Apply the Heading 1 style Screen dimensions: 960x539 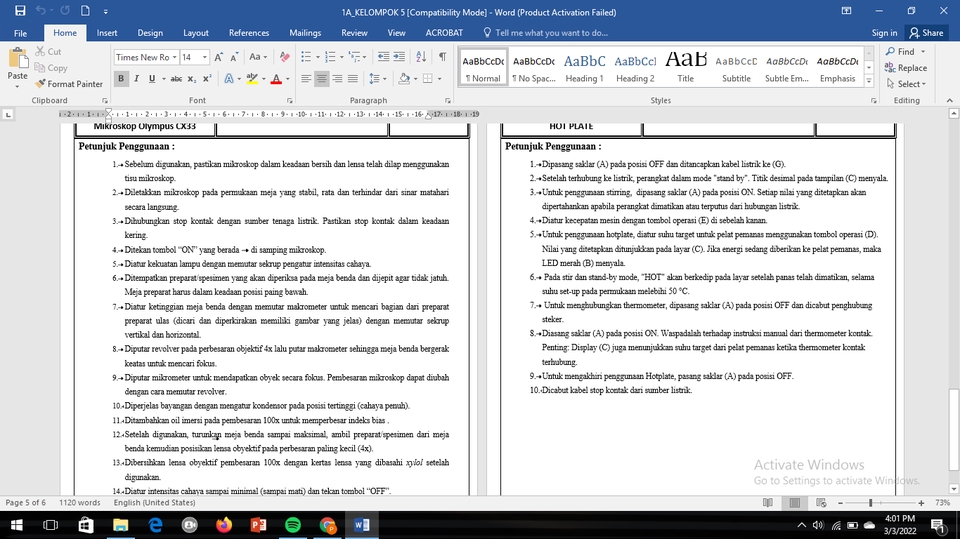click(x=584, y=67)
